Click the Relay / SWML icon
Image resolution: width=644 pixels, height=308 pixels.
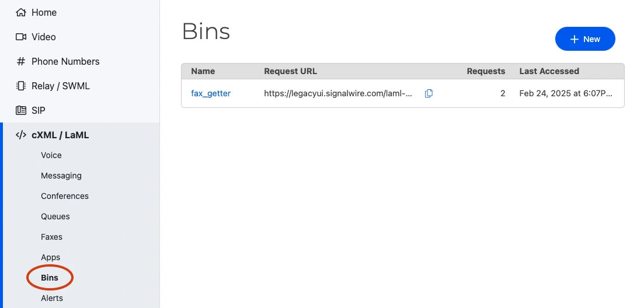coord(21,86)
